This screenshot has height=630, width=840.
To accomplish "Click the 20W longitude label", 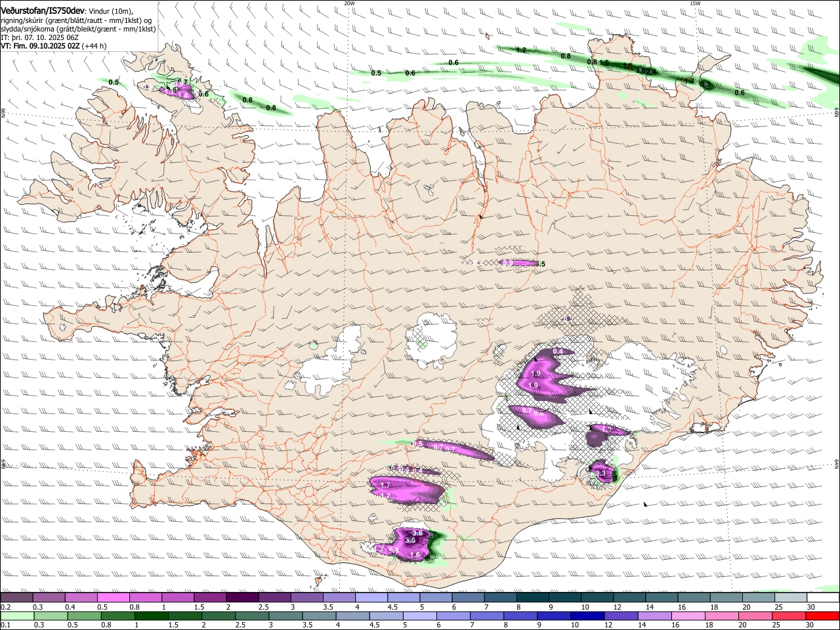I will [x=349, y=3].
